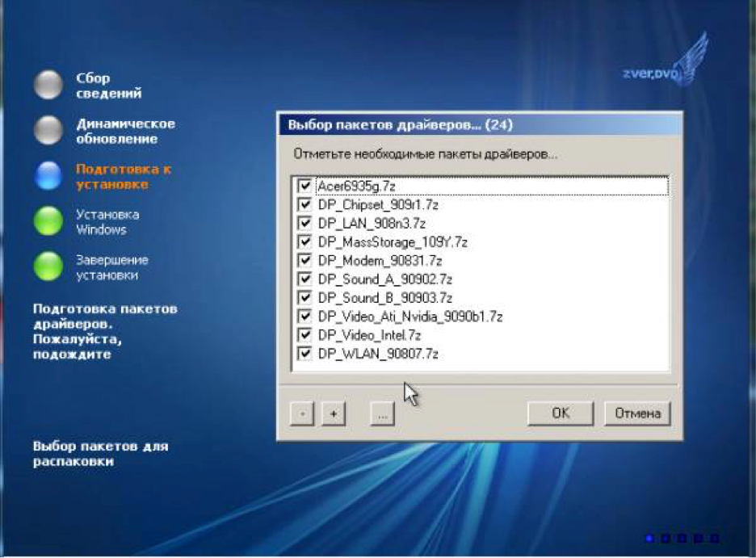Click the plus button to select all packages
This screenshot has height=558, width=756.
pos(334,413)
